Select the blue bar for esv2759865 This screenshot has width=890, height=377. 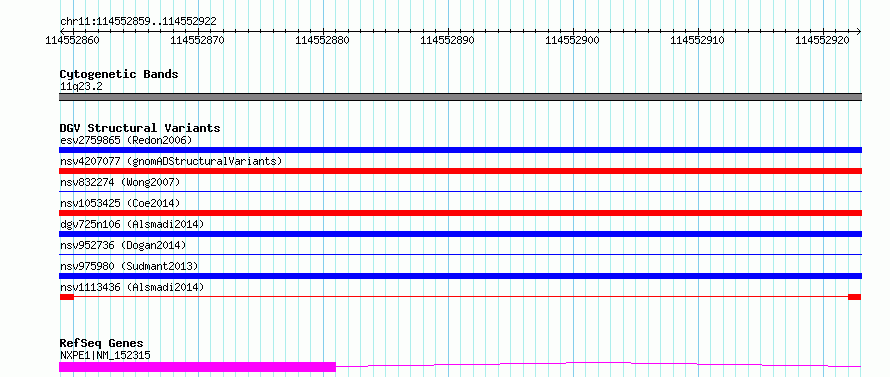pos(460,150)
